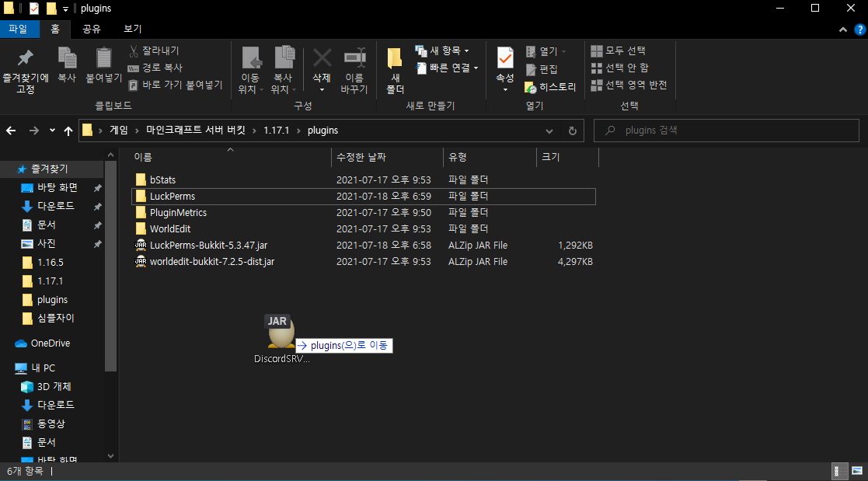Click the Open (열기) ribbon button

point(546,51)
